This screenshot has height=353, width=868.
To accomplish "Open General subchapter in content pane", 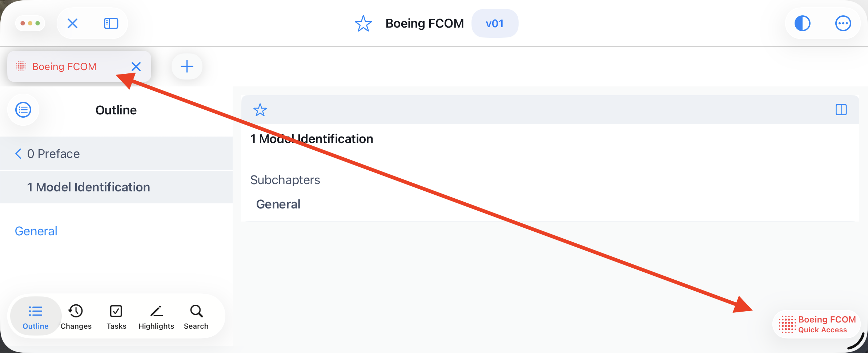I will [x=278, y=204].
